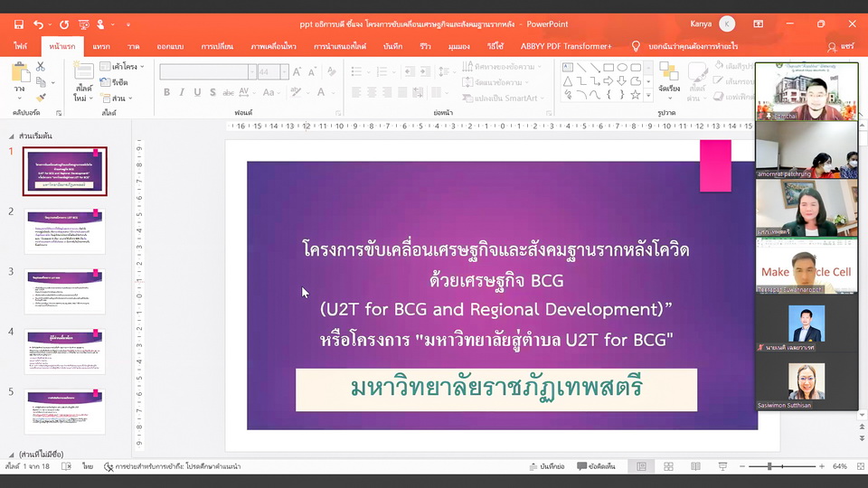The image size is (868, 488).
Task: Click the Cut scissors icon
Action: (x=41, y=66)
